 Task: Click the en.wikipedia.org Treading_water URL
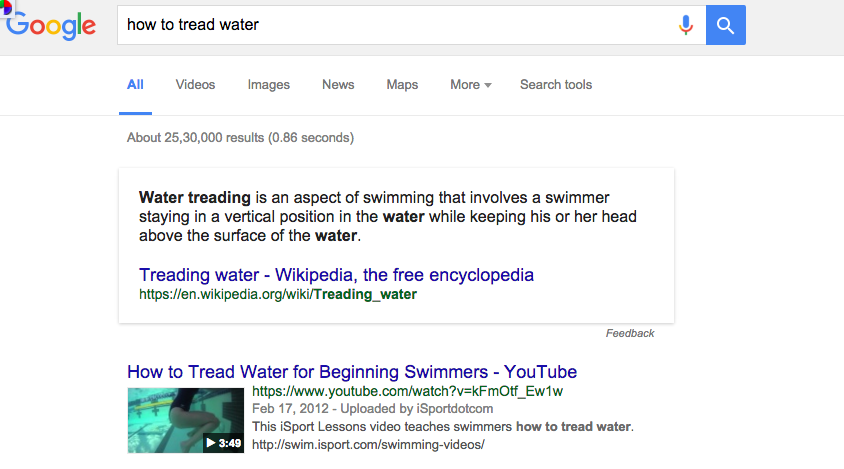278,295
